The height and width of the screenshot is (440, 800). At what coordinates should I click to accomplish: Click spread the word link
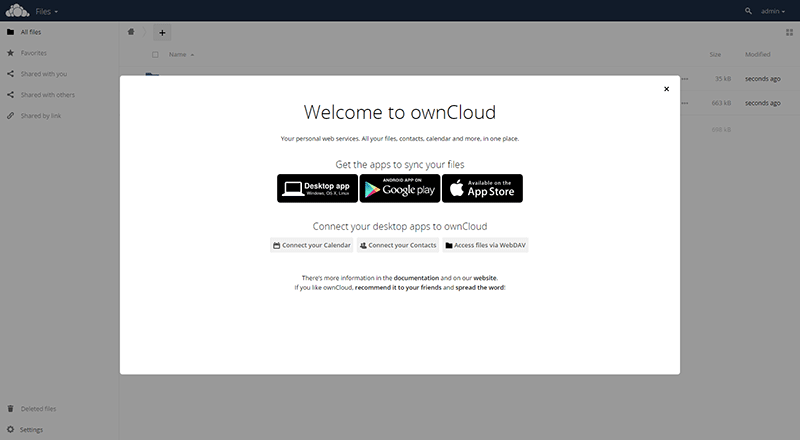tap(480, 287)
